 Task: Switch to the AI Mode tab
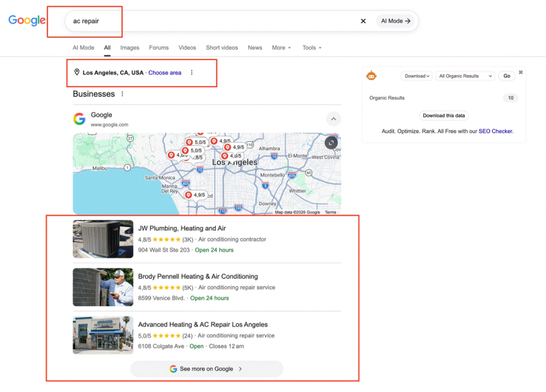coord(83,48)
